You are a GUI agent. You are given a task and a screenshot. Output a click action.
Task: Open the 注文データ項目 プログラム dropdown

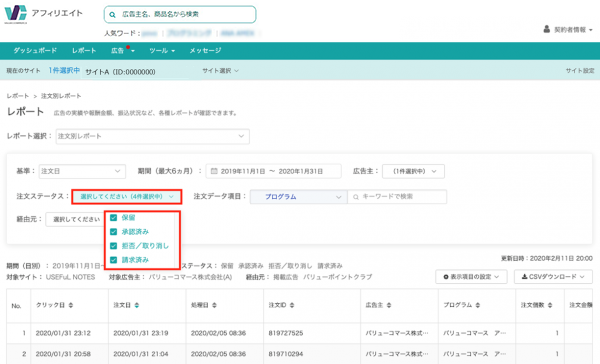coord(298,197)
